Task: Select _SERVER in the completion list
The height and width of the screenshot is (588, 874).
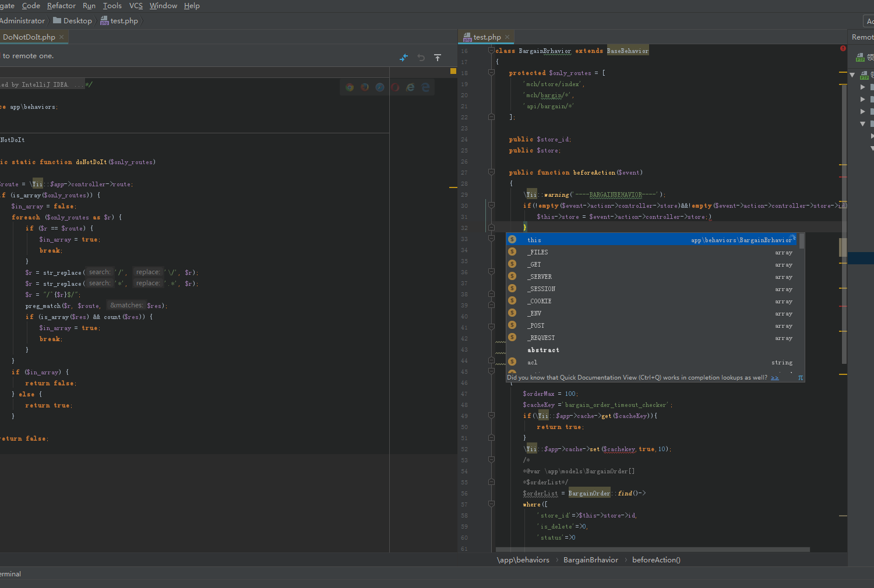Action: (x=540, y=277)
